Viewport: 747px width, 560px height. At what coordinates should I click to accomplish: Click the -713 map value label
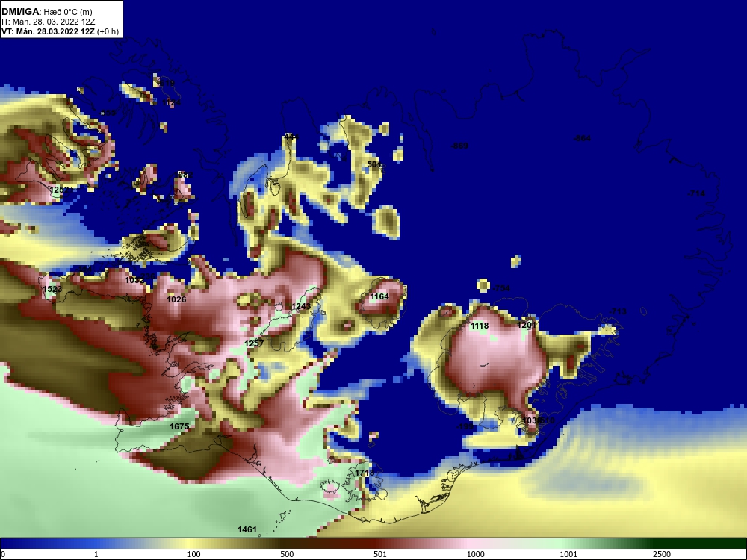pos(618,311)
